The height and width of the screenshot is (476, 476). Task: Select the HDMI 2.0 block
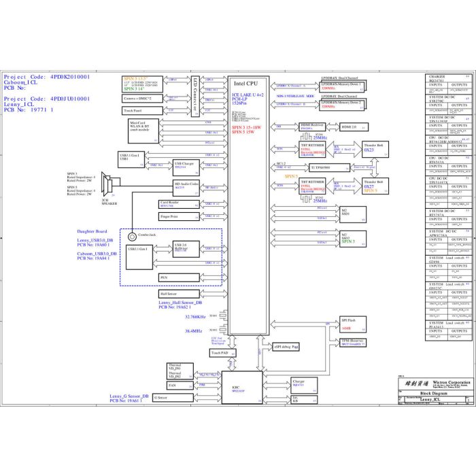tap(354, 127)
